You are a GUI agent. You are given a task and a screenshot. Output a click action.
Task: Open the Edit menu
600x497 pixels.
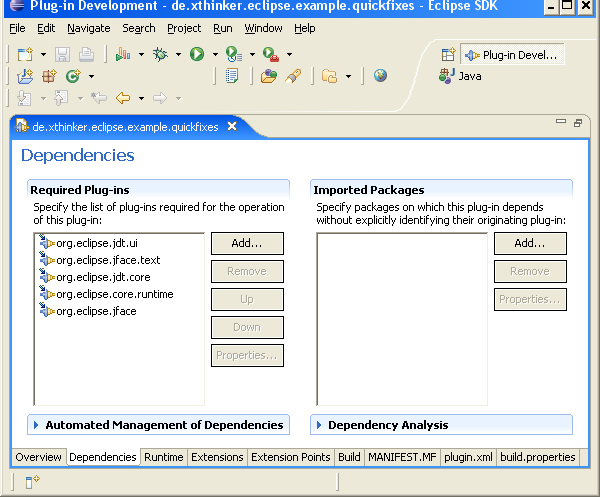[x=46, y=28]
